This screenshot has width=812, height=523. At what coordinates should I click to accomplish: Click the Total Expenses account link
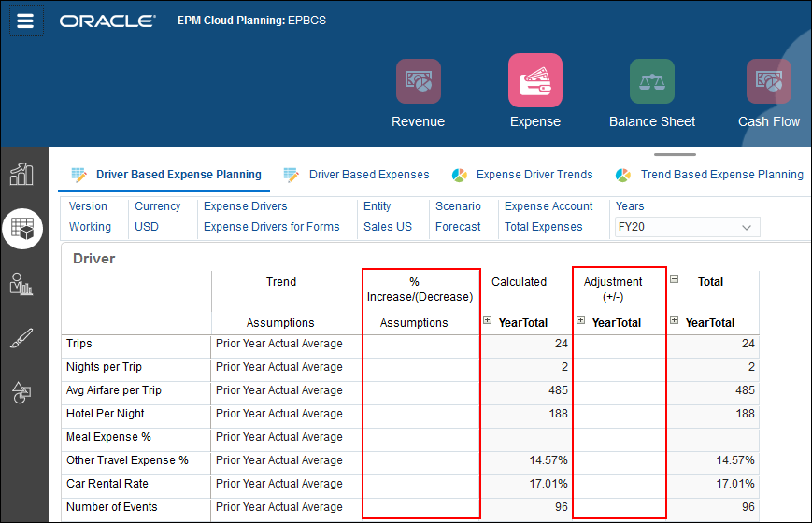tap(543, 227)
